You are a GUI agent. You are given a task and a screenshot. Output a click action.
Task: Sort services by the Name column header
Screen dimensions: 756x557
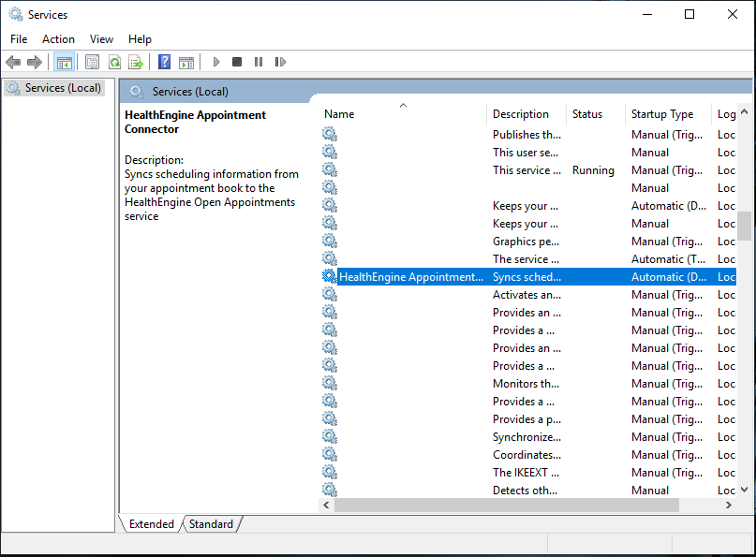(339, 114)
